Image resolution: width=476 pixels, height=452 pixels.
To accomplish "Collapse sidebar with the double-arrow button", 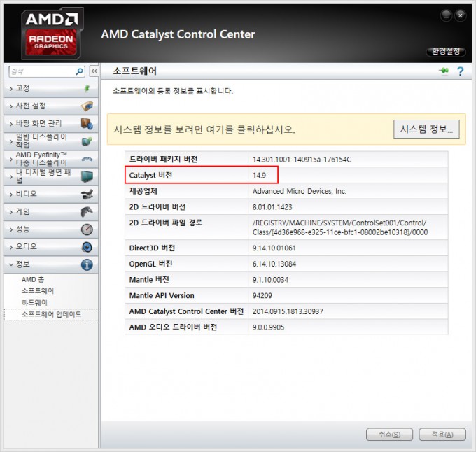I will 93,71.
